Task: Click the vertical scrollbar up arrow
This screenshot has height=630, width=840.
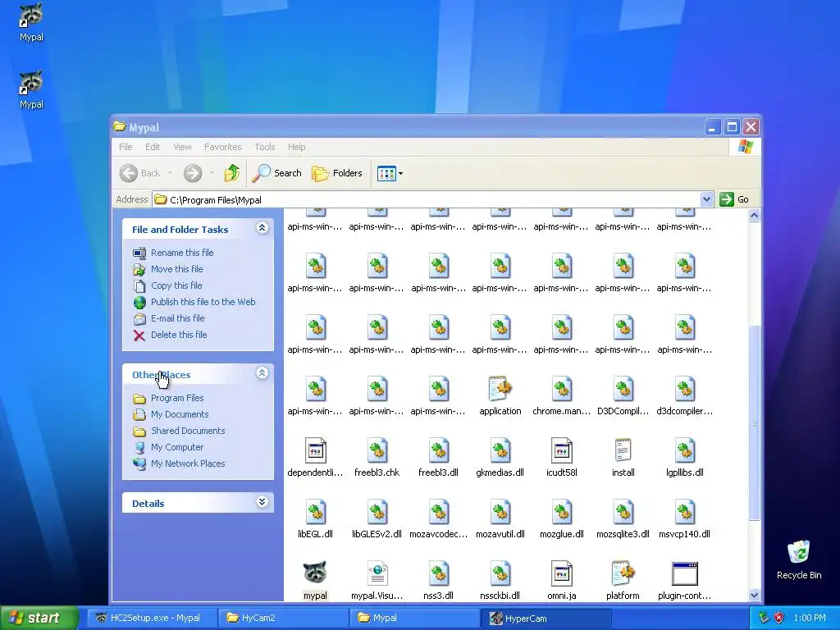Action: point(755,216)
